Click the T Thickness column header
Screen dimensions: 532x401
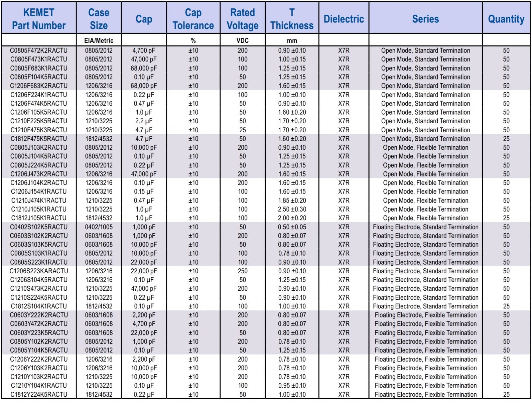coord(292,19)
